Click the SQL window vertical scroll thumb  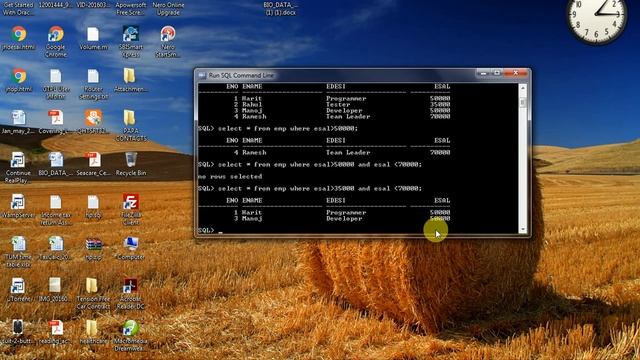point(523,101)
